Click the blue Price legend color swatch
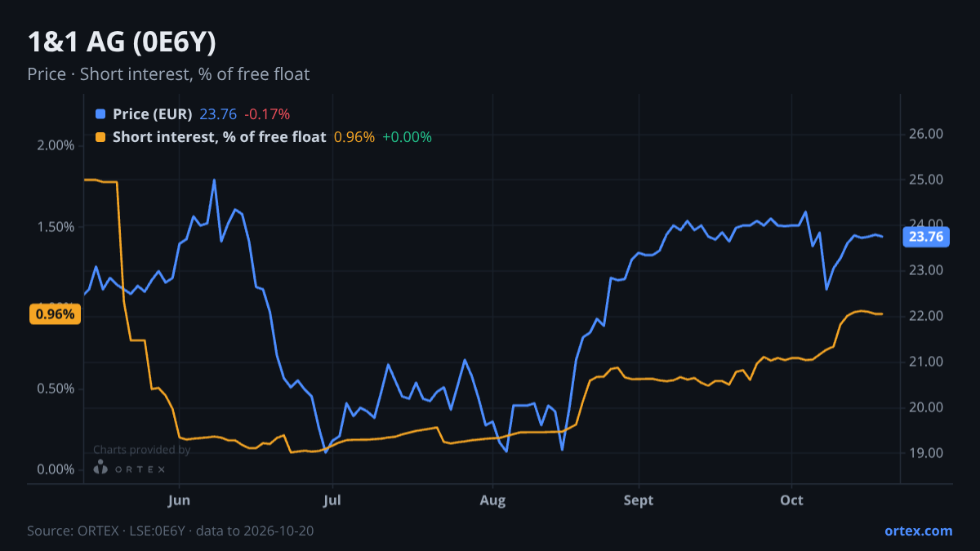Image resolution: width=980 pixels, height=551 pixels. point(100,114)
